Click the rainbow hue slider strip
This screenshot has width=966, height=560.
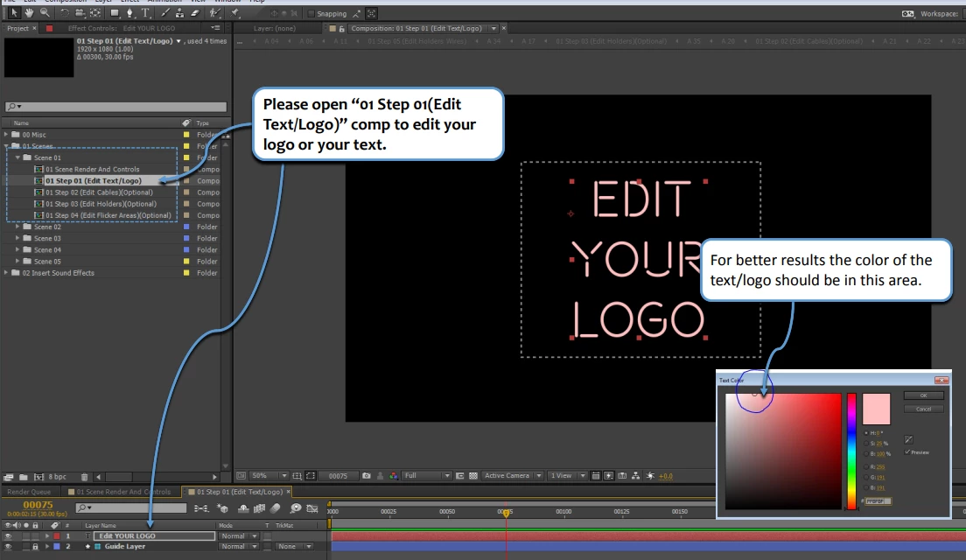(851, 451)
